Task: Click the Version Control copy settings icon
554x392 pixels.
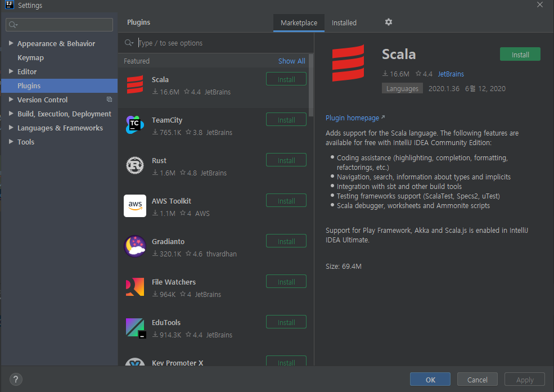Action: [x=110, y=100]
